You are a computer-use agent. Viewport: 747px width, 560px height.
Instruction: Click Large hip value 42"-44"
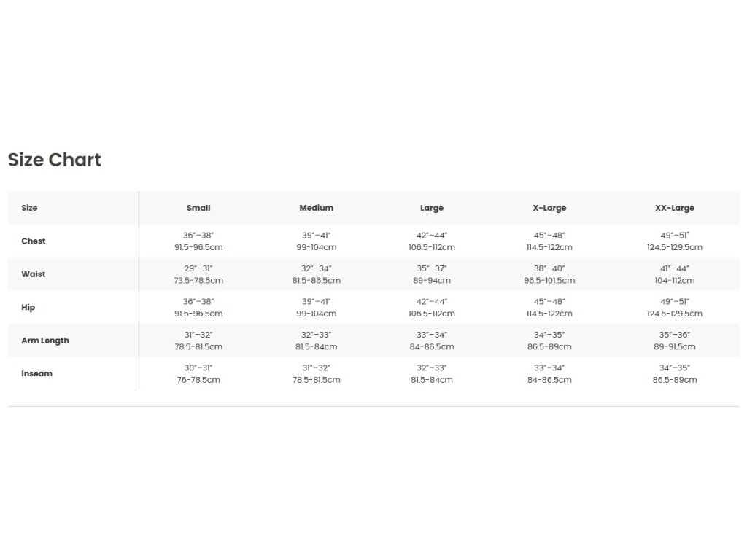pyautogui.click(x=432, y=301)
